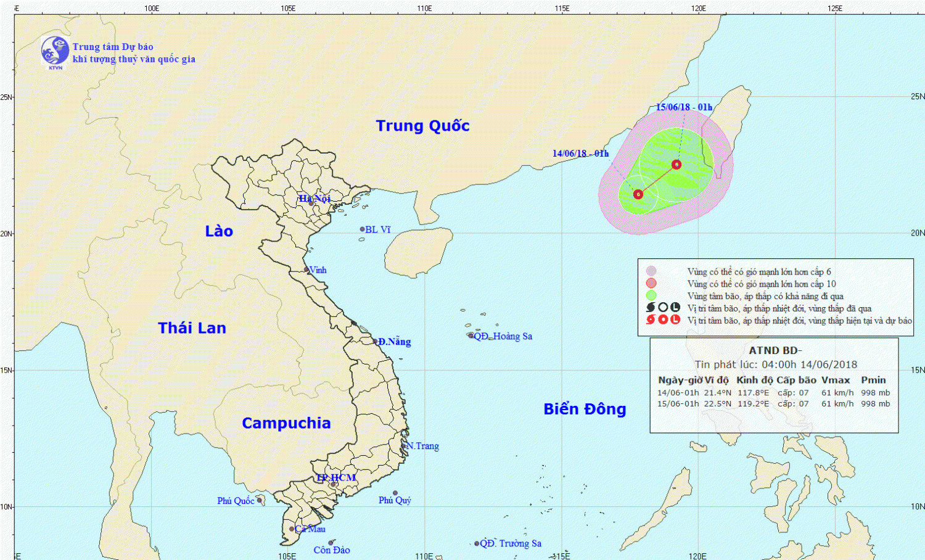Click legend text 'Vùng có thể có gió mạnh lớn hơn cấp 10'

tap(762, 284)
